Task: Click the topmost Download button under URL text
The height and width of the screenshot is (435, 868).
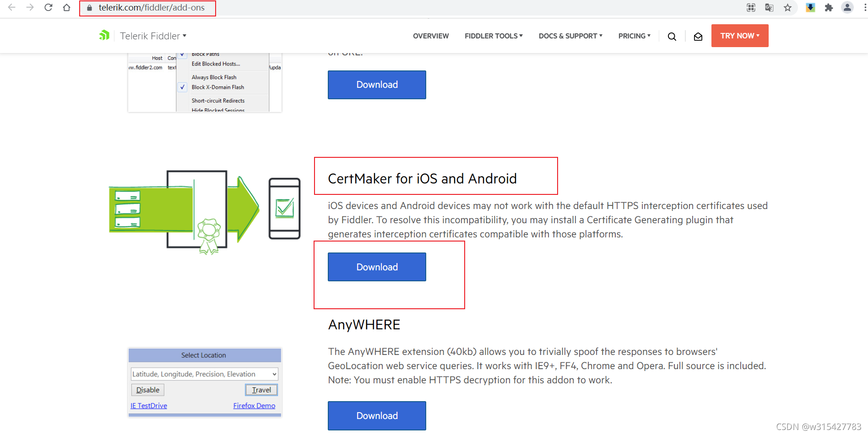Action: 377,85
